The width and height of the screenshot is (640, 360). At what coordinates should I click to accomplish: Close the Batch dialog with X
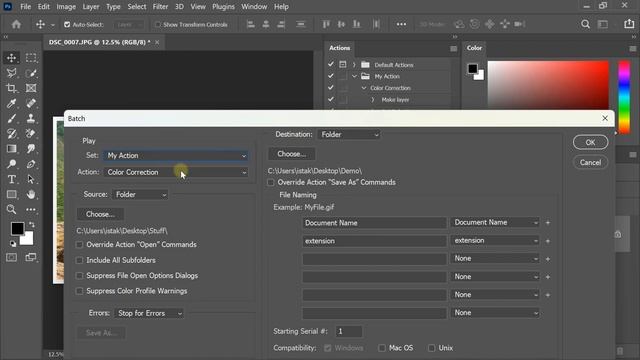605,118
